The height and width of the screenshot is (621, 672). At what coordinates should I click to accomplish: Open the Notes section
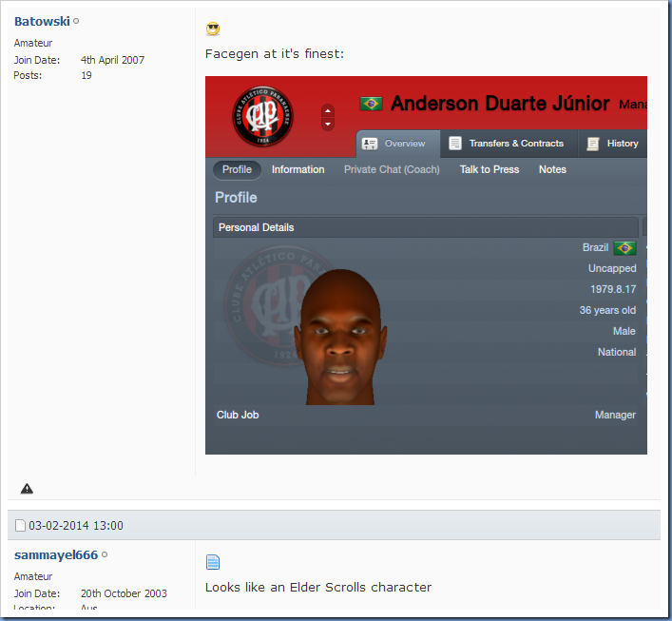pyautogui.click(x=552, y=169)
